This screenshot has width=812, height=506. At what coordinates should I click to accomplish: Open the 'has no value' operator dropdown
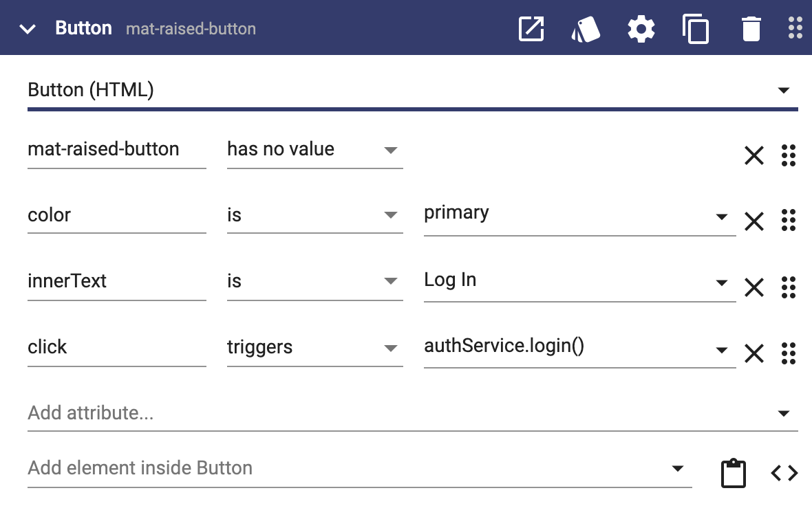pyautogui.click(x=315, y=150)
